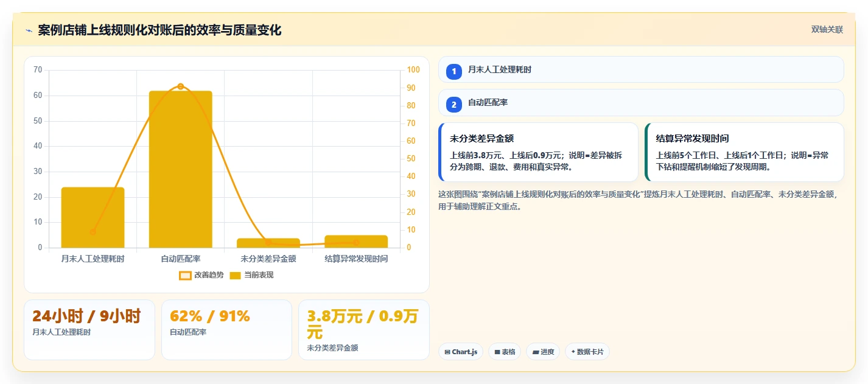Click the left axis value 70
Screen dimensions: 868x384
click(x=38, y=70)
